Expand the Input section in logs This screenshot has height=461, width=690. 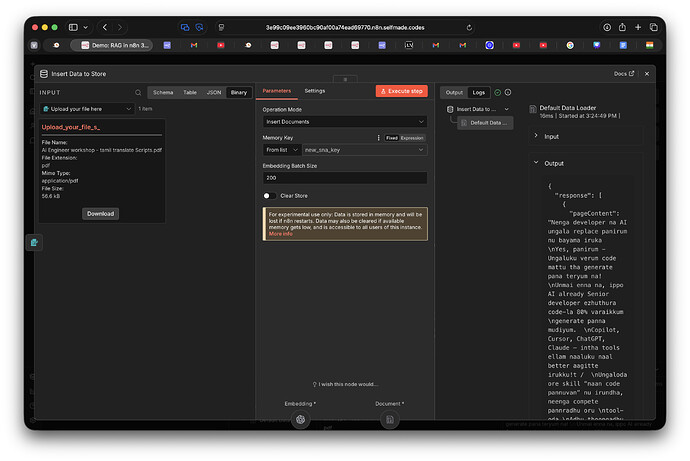click(x=536, y=136)
